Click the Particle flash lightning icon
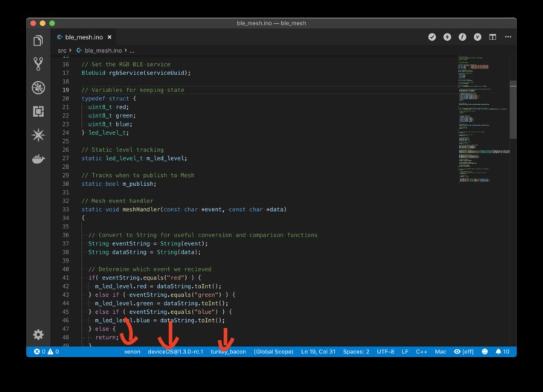The image size is (543, 392). click(447, 36)
